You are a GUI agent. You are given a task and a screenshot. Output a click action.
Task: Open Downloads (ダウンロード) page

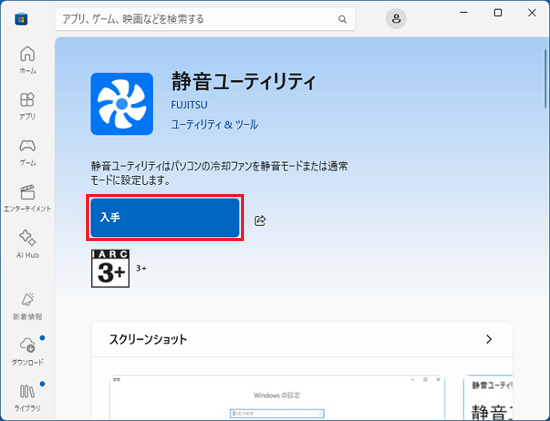click(x=27, y=351)
